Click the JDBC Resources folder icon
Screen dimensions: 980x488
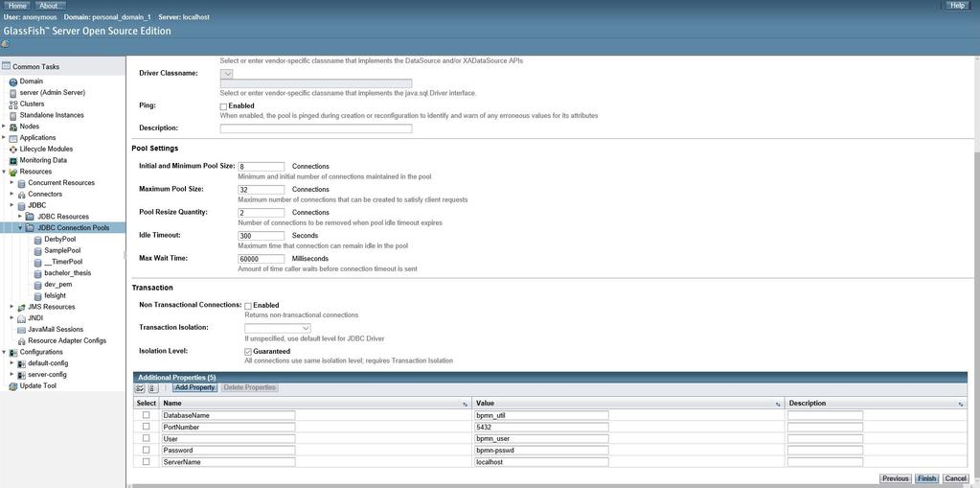coord(30,217)
